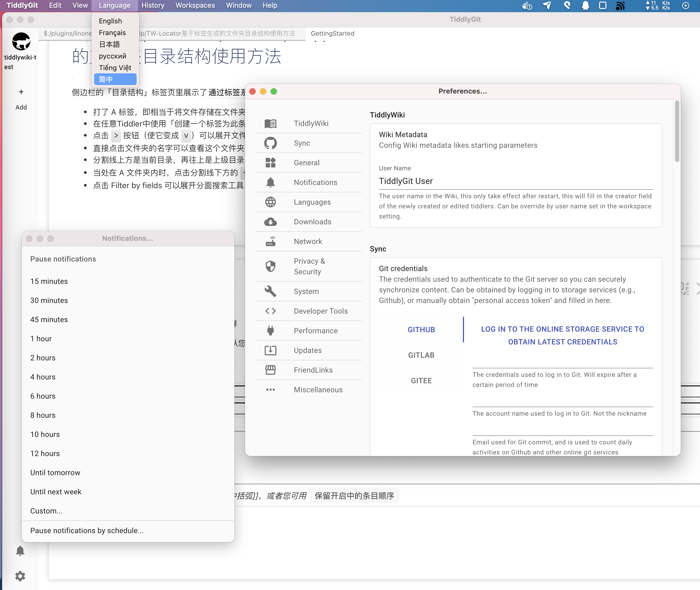
Task: Open the Notifications pause duration dropdown
Action: pos(63,258)
